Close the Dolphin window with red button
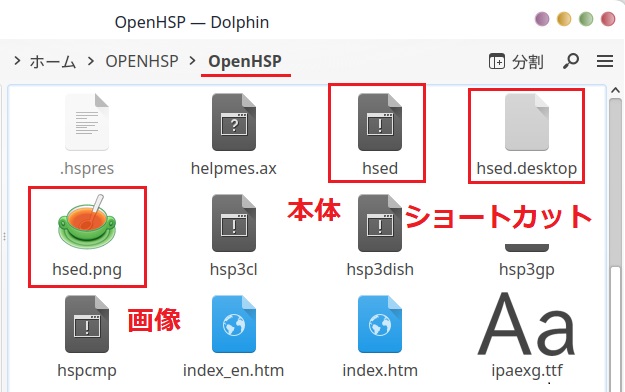Screen dimensions: 625x392 pos(608,19)
